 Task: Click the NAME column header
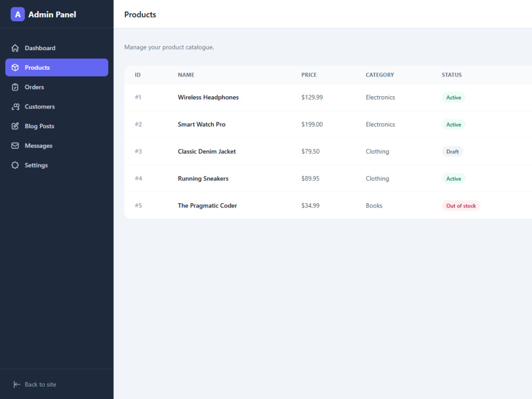(186, 75)
